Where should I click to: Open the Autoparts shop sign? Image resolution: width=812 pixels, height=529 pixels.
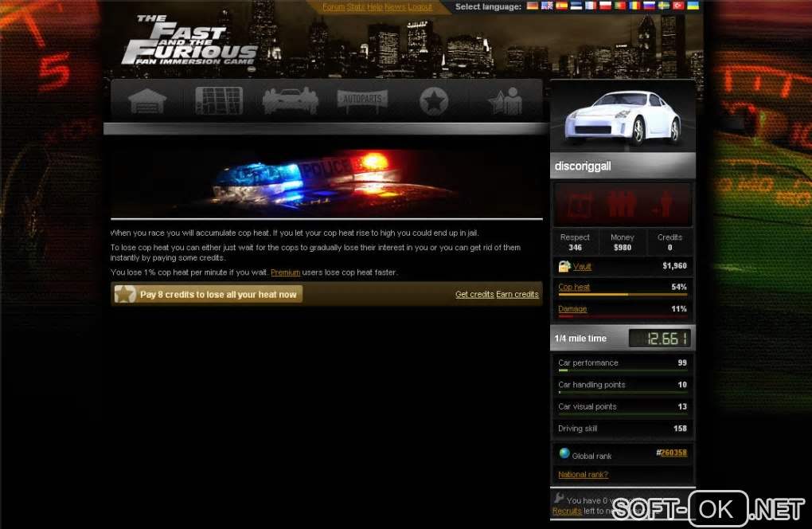(x=362, y=100)
